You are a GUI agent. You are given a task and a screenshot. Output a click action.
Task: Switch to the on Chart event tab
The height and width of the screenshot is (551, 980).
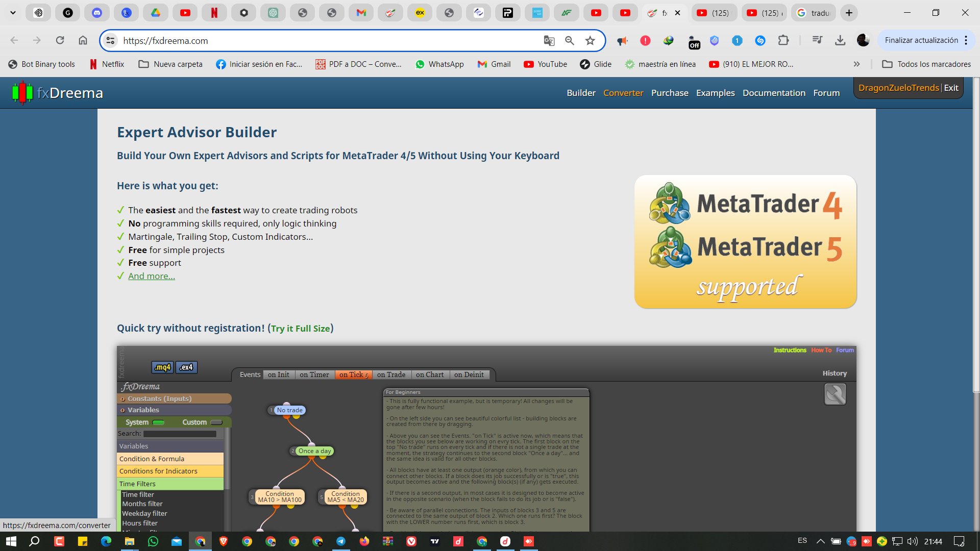[x=430, y=374]
